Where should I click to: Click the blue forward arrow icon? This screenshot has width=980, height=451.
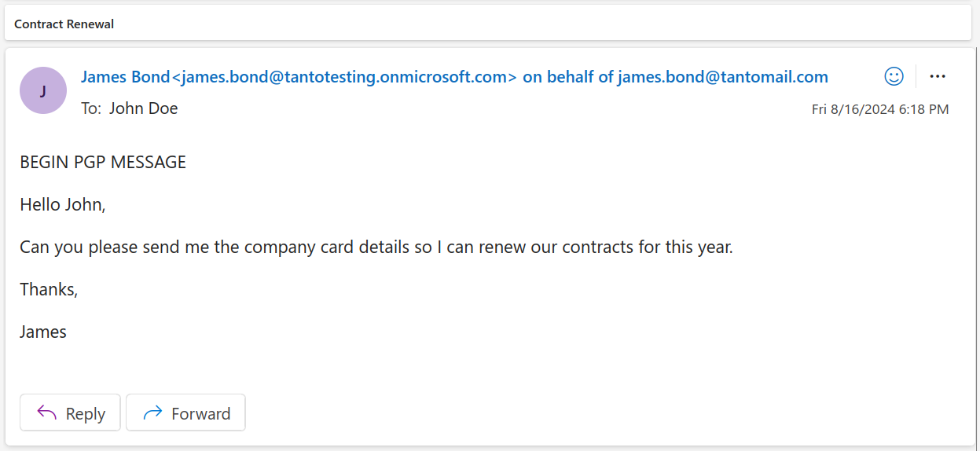[x=152, y=413]
